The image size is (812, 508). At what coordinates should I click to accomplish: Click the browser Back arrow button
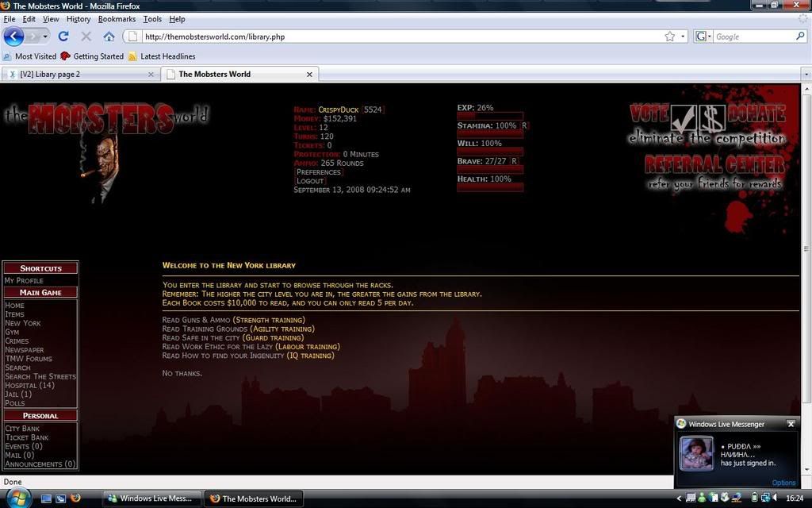click(13, 36)
